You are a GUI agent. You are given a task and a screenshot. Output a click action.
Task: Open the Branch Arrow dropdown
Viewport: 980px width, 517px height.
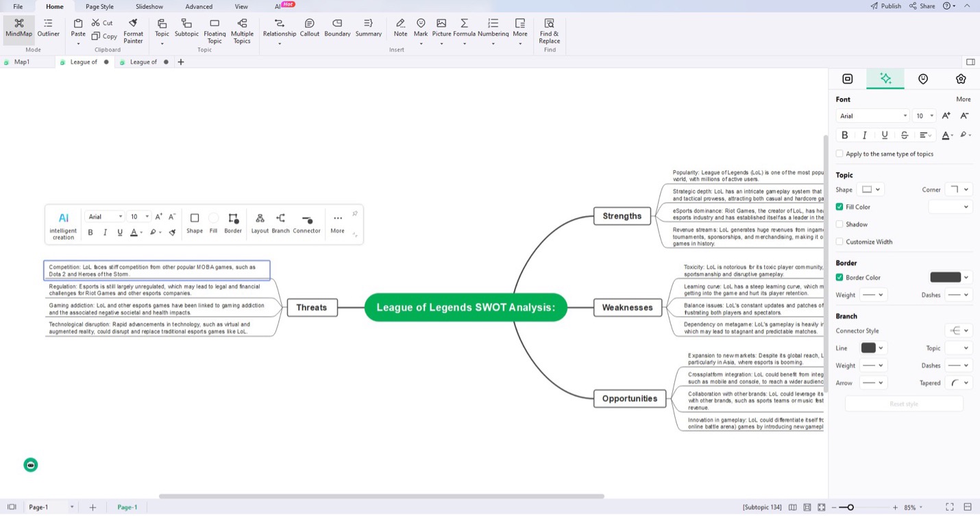coord(873,383)
